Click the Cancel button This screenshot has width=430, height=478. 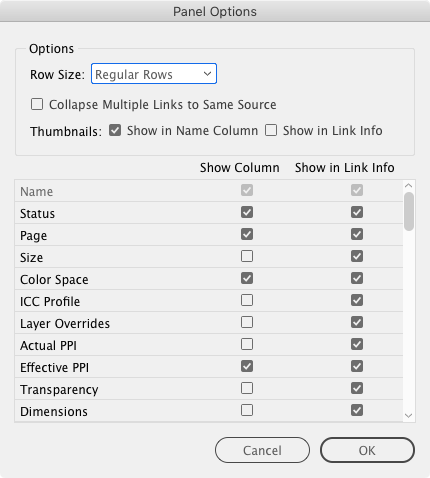tap(262, 450)
